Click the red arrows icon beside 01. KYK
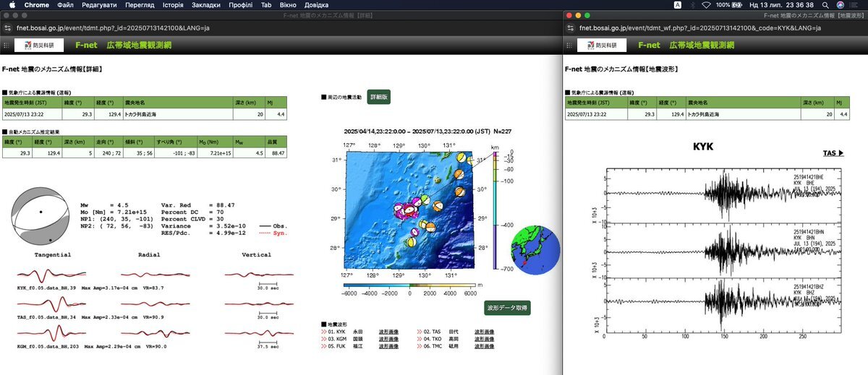Image resolution: width=868 pixels, height=375 pixels. click(324, 331)
